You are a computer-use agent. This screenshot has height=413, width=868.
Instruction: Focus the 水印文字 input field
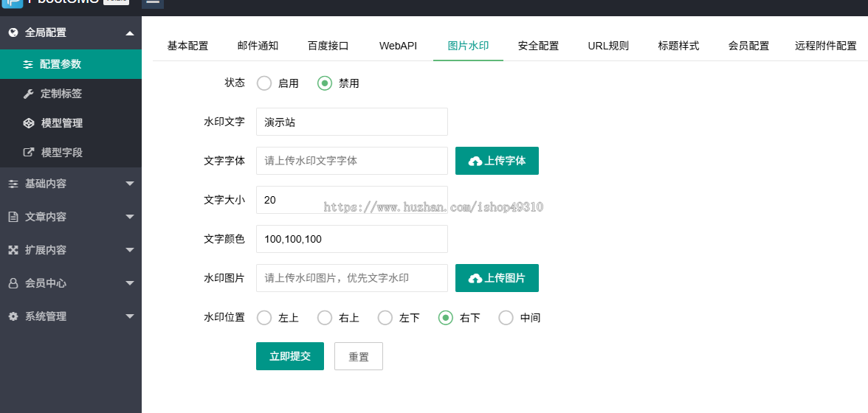point(352,122)
